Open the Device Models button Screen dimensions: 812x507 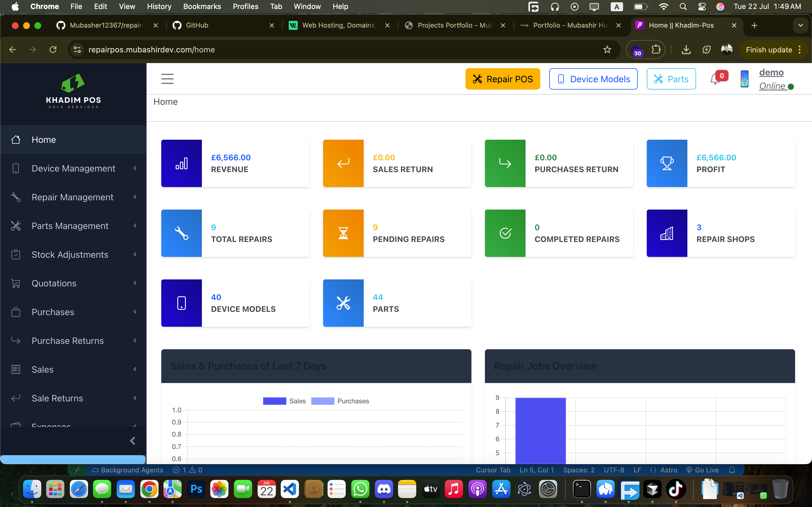click(593, 79)
